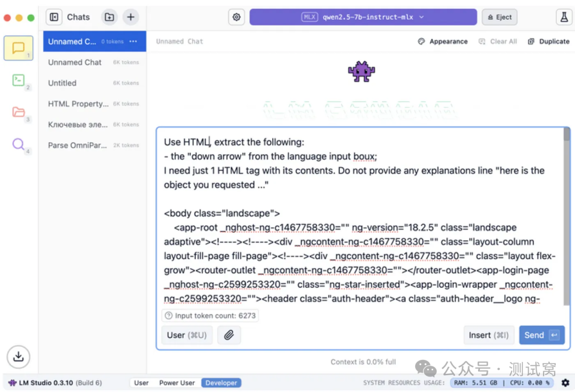This screenshot has width=575, height=392.
Task: Open the Ключевые эле... chat
Action: coord(95,124)
